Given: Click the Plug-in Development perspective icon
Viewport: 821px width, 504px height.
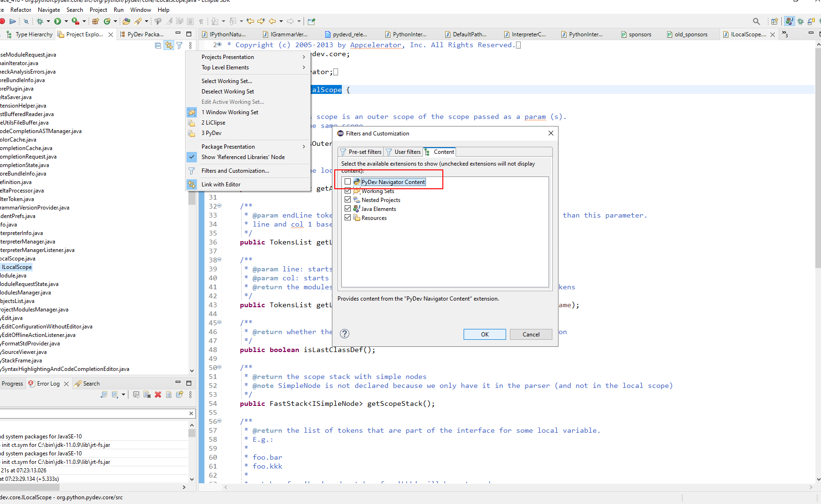Looking at the screenshot, I should click(789, 21).
